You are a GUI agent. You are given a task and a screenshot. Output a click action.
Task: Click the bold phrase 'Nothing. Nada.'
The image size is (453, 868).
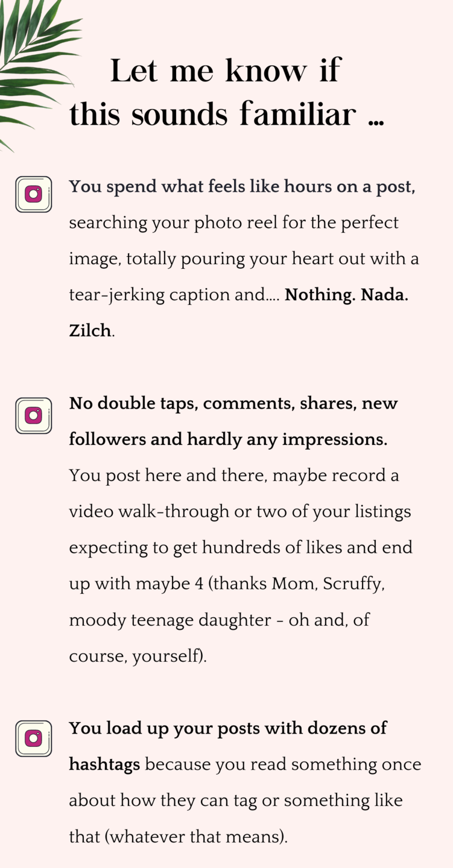click(x=346, y=295)
